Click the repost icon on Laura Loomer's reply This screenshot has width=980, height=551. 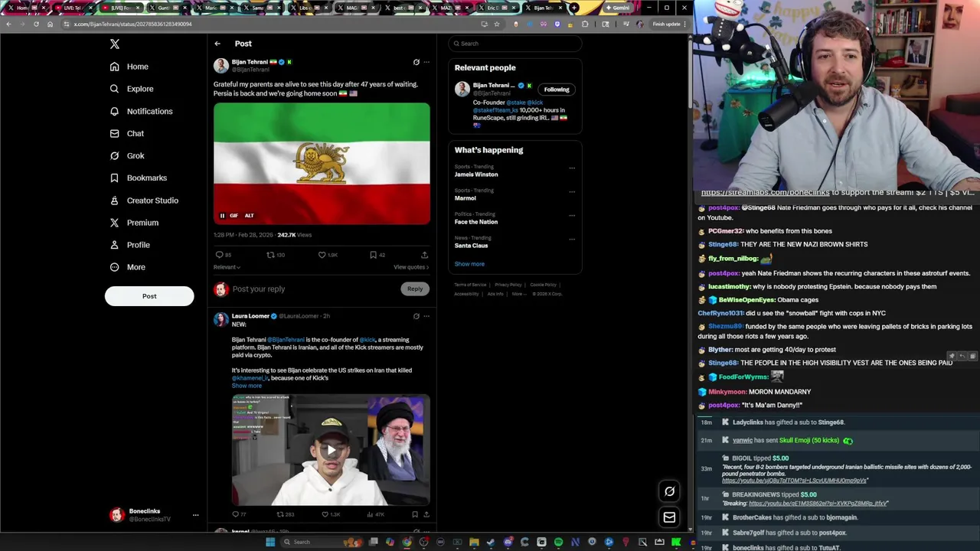point(280,514)
